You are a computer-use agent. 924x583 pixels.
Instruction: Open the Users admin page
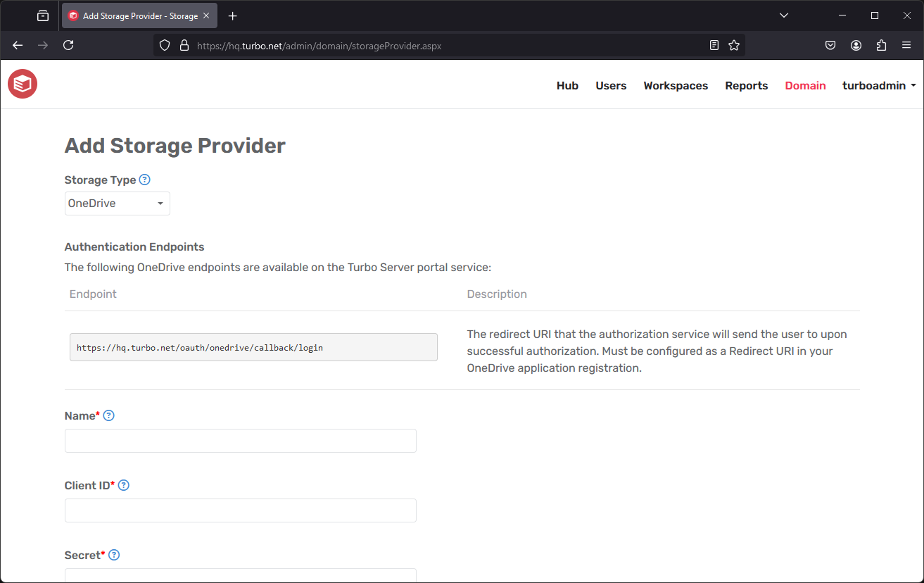(610, 85)
